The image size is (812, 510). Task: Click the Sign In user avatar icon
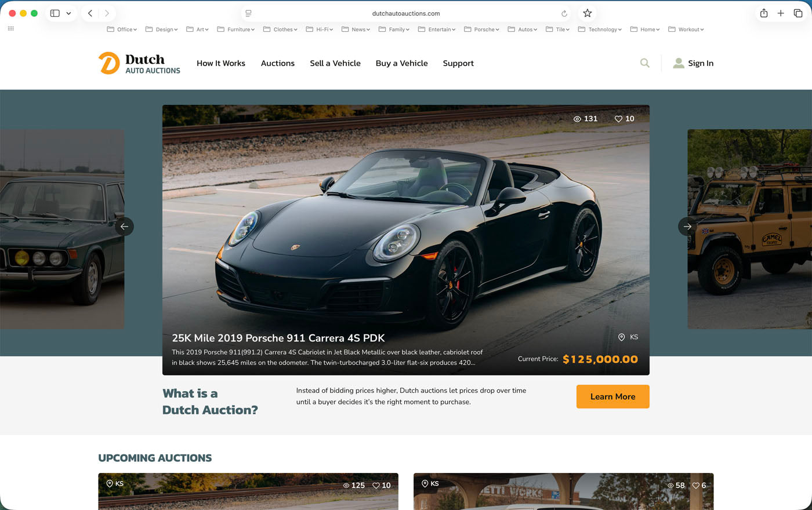tap(678, 63)
